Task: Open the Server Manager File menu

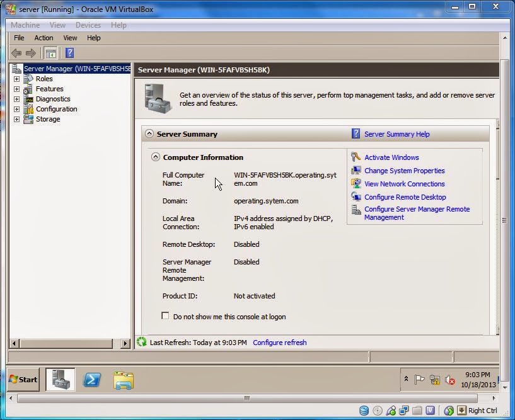Action: [x=19, y=38]
